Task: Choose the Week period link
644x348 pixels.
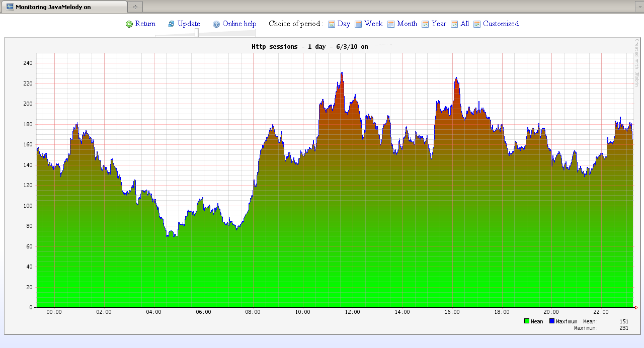Action: coord(373,24)
